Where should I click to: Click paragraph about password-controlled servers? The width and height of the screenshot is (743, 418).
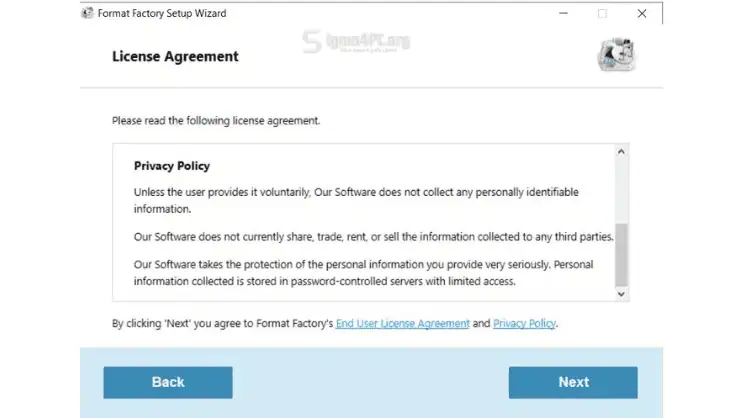point(350,273)
